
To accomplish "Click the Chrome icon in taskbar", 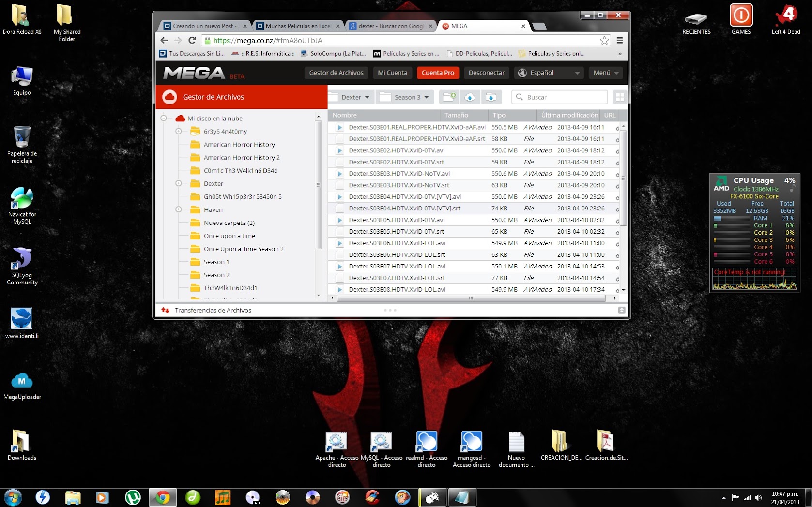I will (163, 497).
